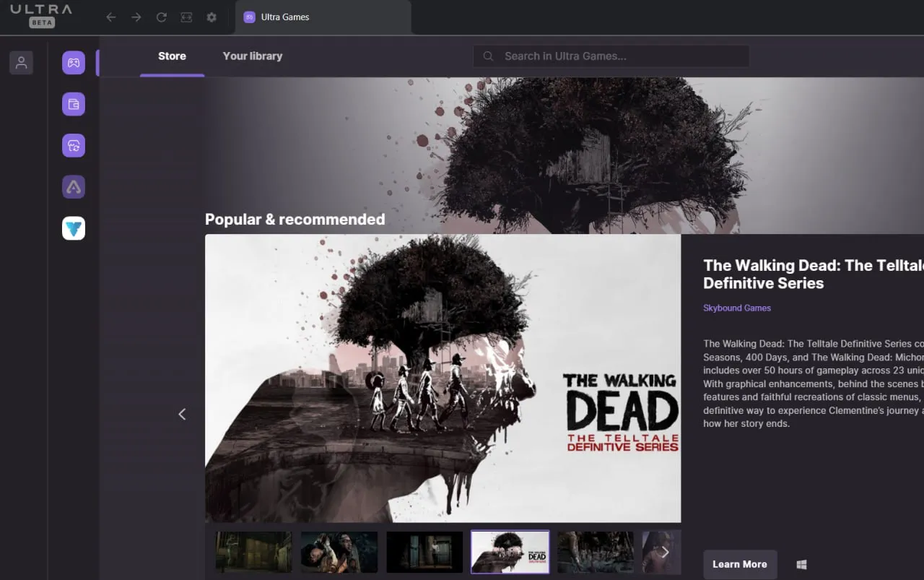This screenshot has height=580, width=924.
Task: Reload the page with the refresh icon
Action: [x=161, y=17]
